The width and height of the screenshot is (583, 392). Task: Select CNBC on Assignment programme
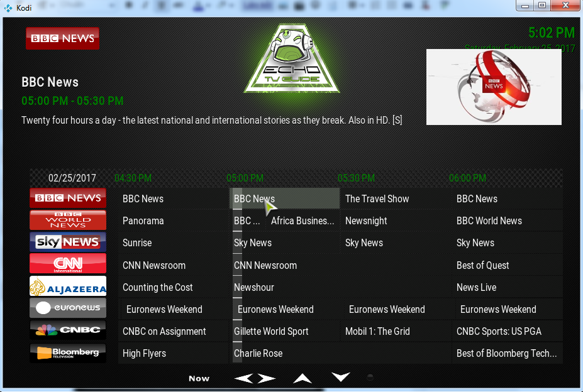(x=173, y=331)
